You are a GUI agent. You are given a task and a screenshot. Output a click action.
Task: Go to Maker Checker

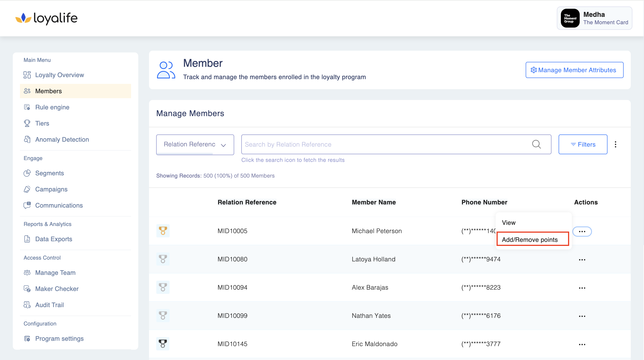click(x=57, y=288)
